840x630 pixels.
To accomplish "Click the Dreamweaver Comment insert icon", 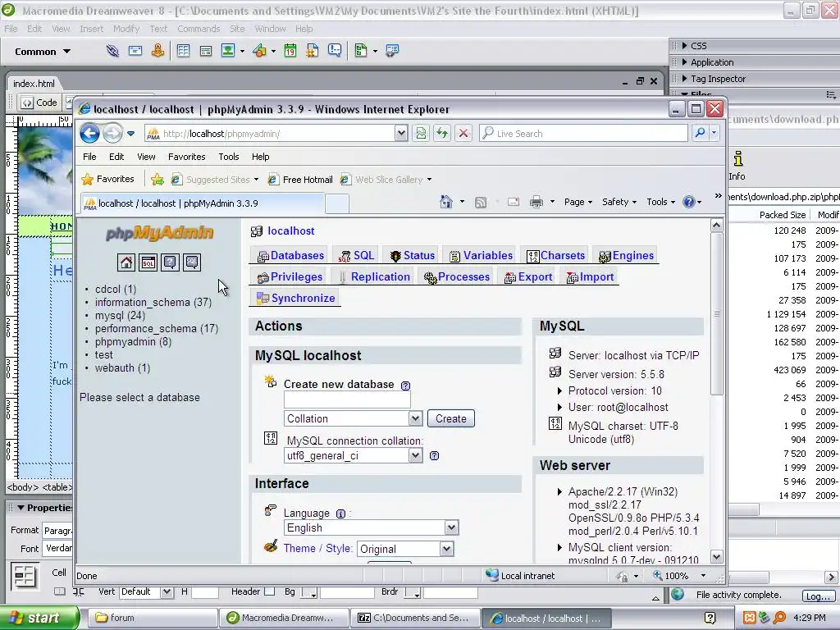I will click(x=335, y=51).
